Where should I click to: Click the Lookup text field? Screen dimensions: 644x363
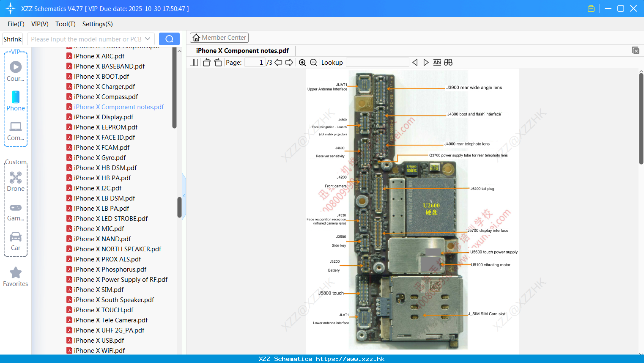pyautogui.click(x=377, y=62)
